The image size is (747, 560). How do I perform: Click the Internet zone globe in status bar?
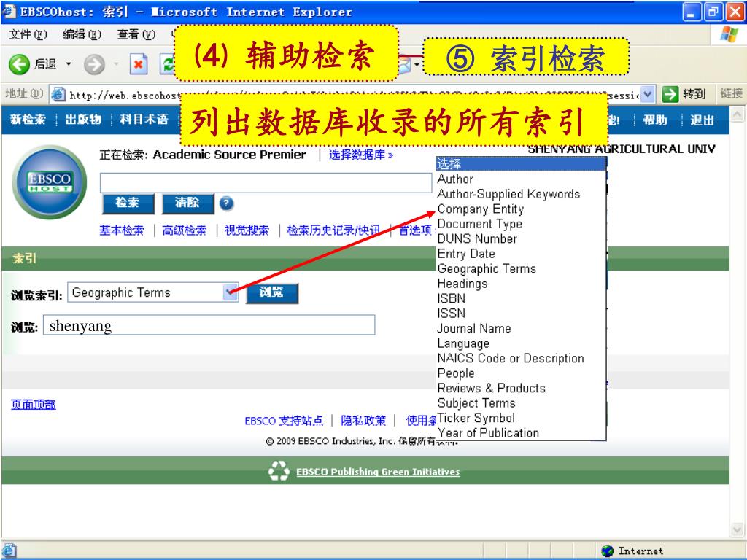[608, 551]
